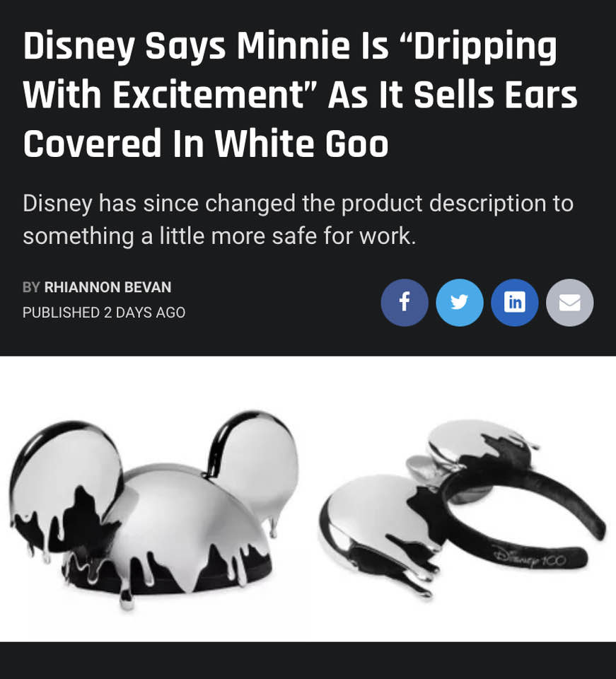616x679 pixels.
Task: Open the silver Mickey ear hat image
Action: (x=154, y=509)
